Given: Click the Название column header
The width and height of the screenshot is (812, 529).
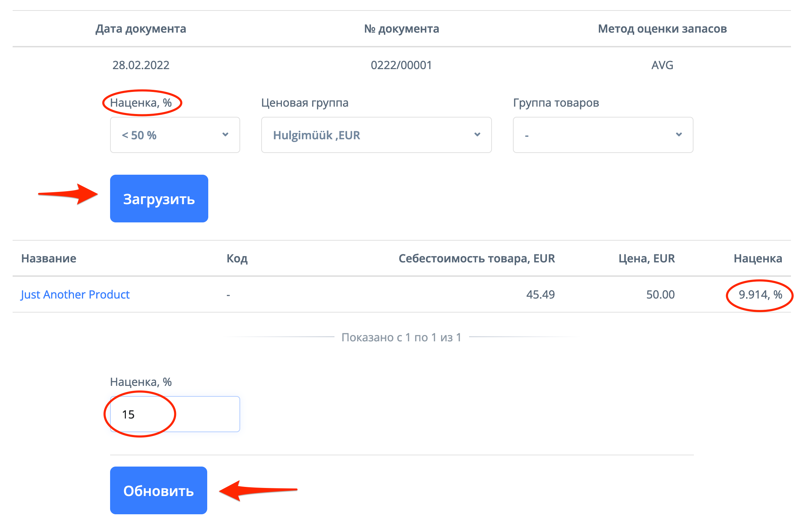Looking at the screenshot, I should 49,259.
